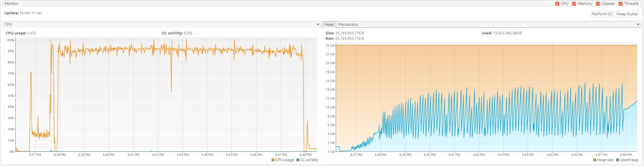Click the blue GC activity legend icon
Viewport: 644px width, 166px height.
(x=298, y=160)
